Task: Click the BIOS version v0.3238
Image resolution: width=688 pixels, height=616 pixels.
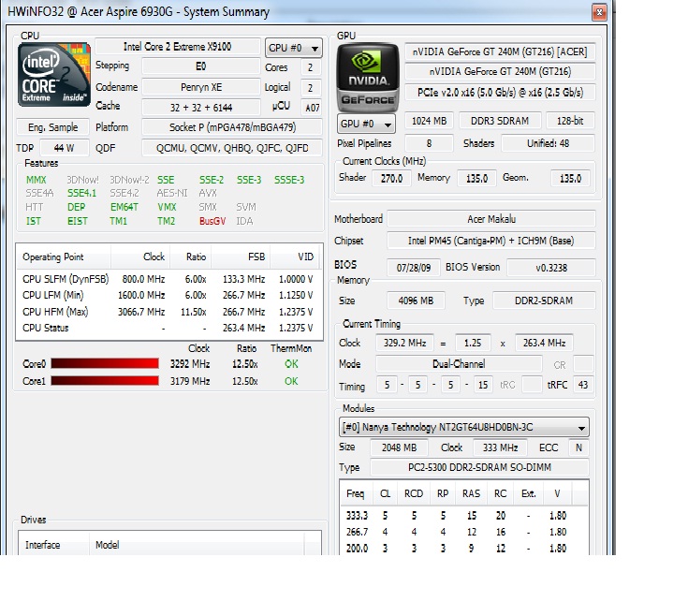Action: 551,268
